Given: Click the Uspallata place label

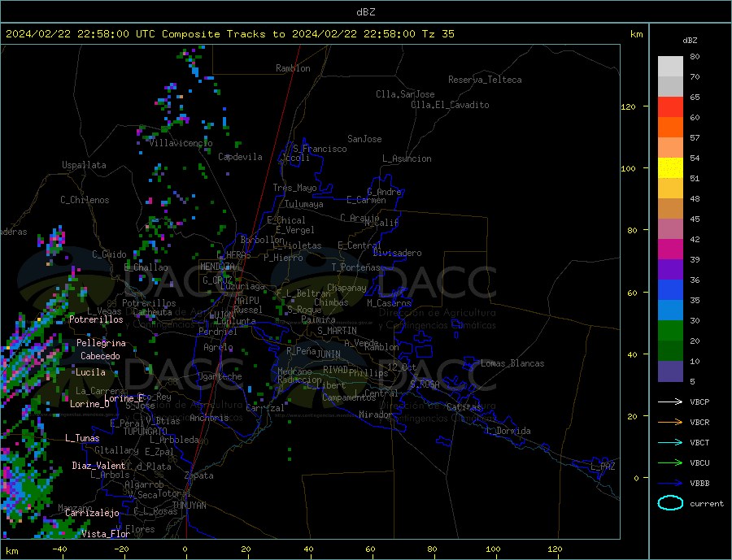Looking at the screenshot, I should (84, 165).
